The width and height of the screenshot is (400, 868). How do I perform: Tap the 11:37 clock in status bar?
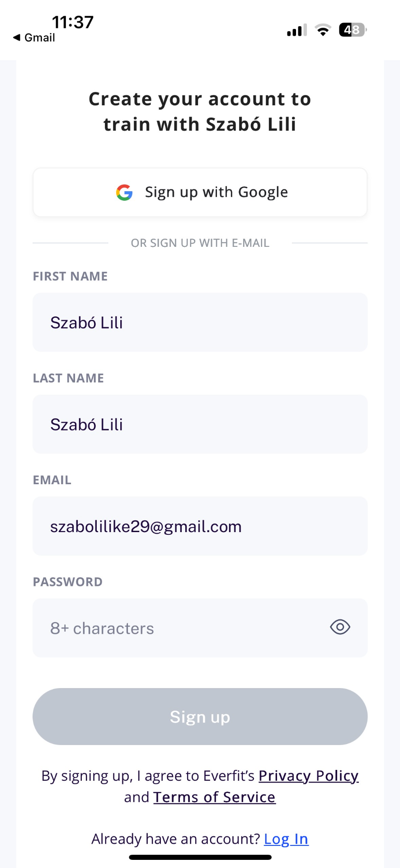[x=73, y=22]
